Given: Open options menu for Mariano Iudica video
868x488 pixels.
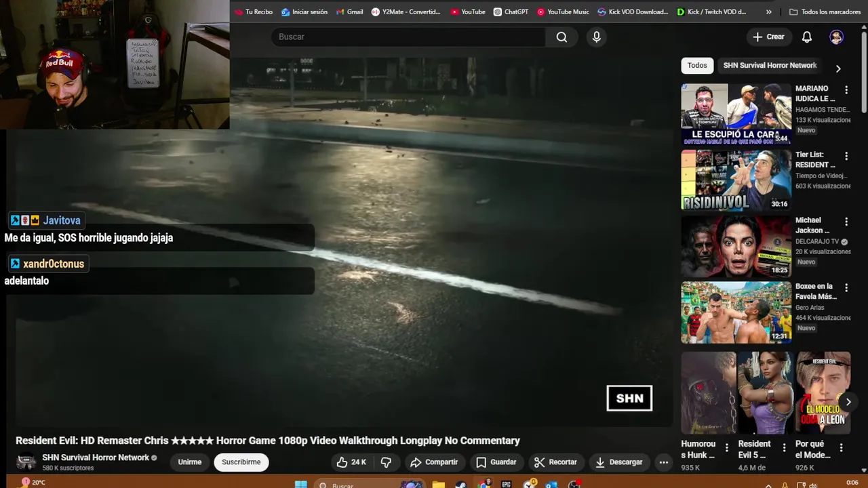Looking at the screenshot, I should click(846, 89).
